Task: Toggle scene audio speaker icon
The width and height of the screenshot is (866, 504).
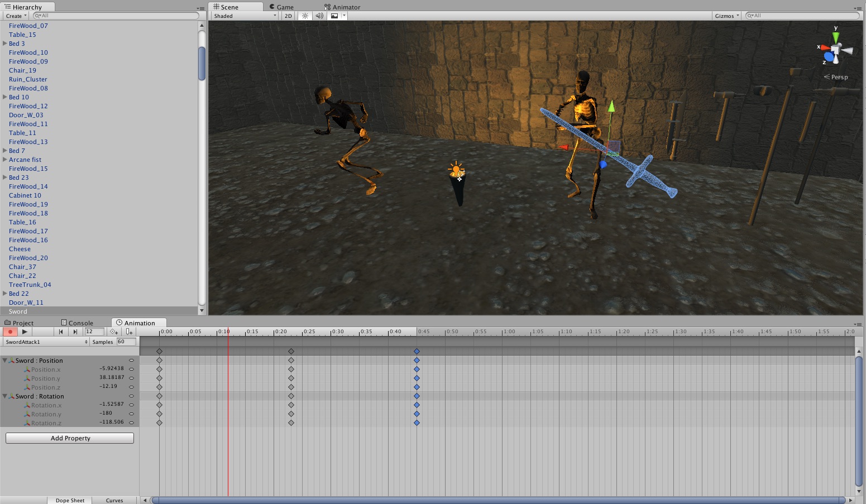Action: [x=319, y=16]
